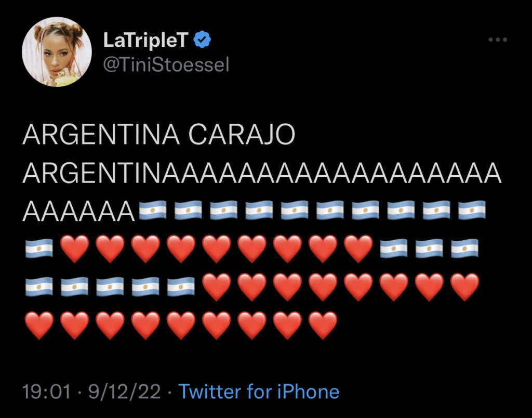The height and width of the screenshot is (418, 532).
Task: Click the first heart in the final row
Action: [x=39, y=324]
